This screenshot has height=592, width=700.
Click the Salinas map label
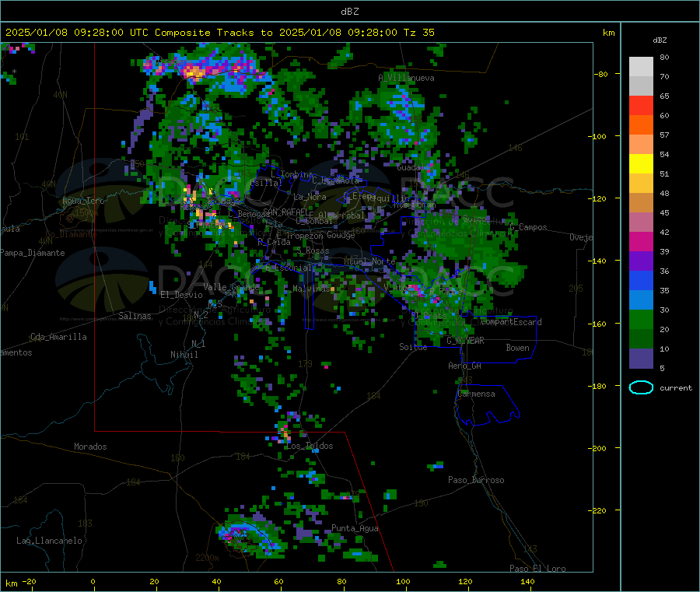click(135, 316)
